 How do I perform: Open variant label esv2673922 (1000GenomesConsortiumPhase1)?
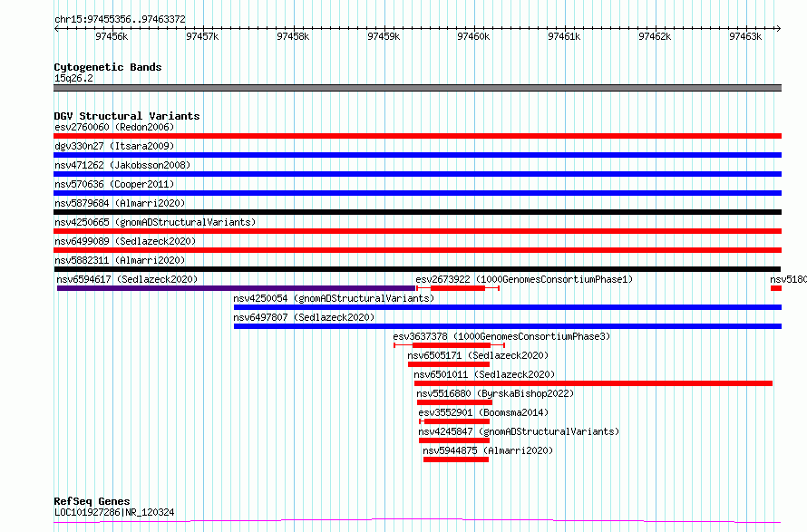point(524,279)
